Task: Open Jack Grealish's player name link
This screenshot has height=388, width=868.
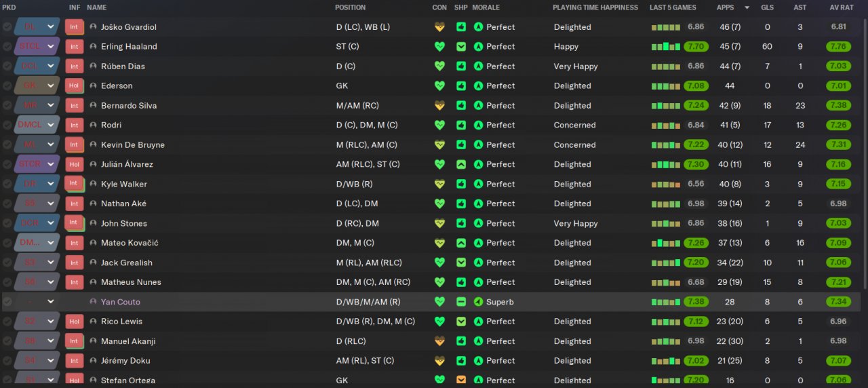Action: (127, 263)
